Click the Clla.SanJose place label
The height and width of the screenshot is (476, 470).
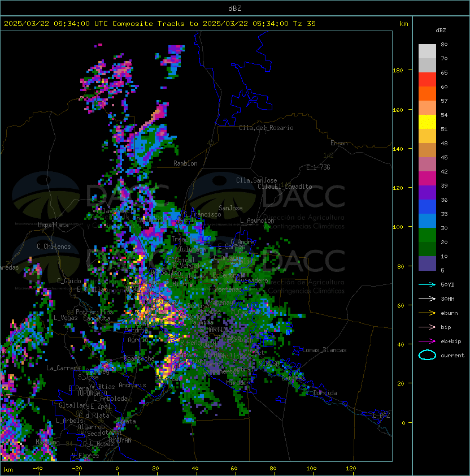pyautogui.click(x=256, y=180)
